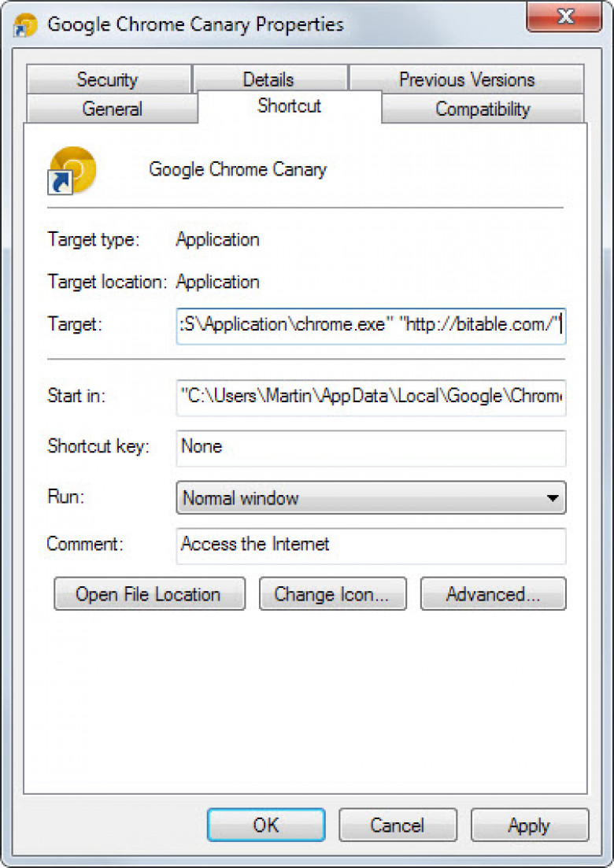The width and height of the screenshot is (614, 868).
Task: Select the Shortcut tab
Action: [x=290, y=105]
